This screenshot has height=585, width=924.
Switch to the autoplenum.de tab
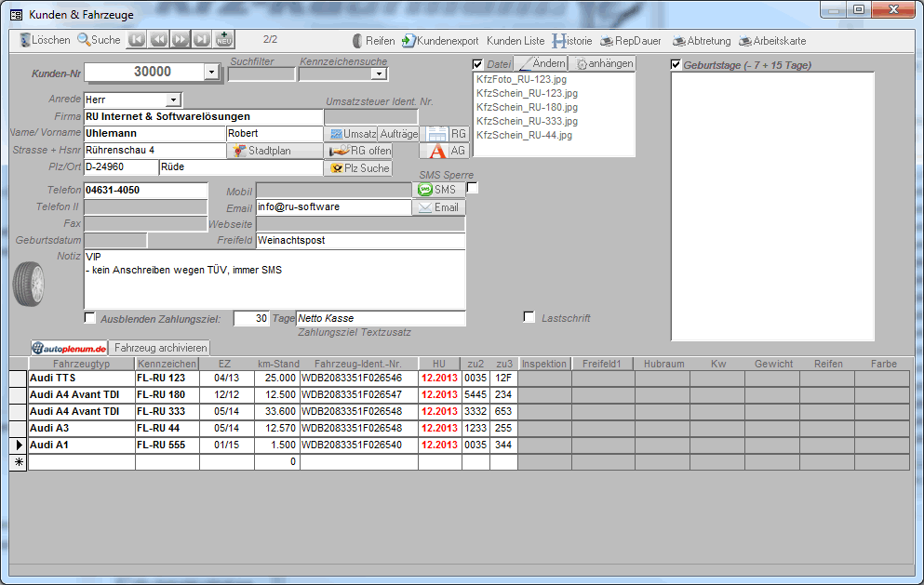69,348
